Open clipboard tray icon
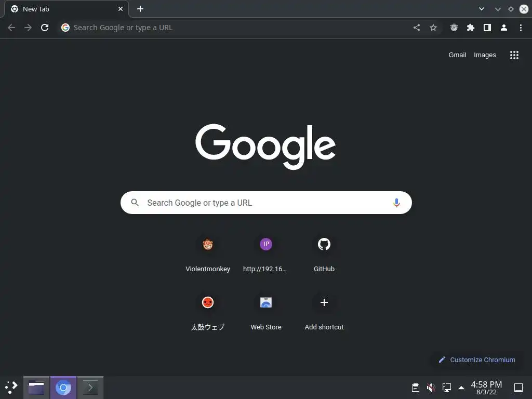This screenshot has height=399, width=532. click(415, 387)
